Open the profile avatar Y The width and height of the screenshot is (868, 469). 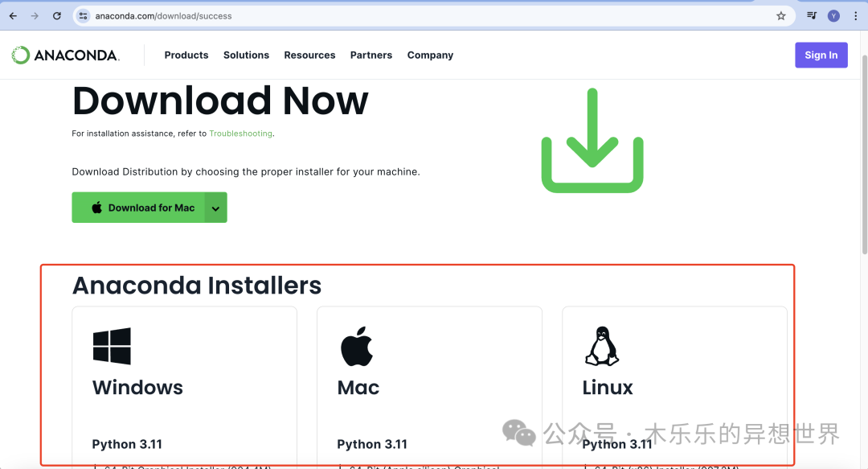[833, 16]
